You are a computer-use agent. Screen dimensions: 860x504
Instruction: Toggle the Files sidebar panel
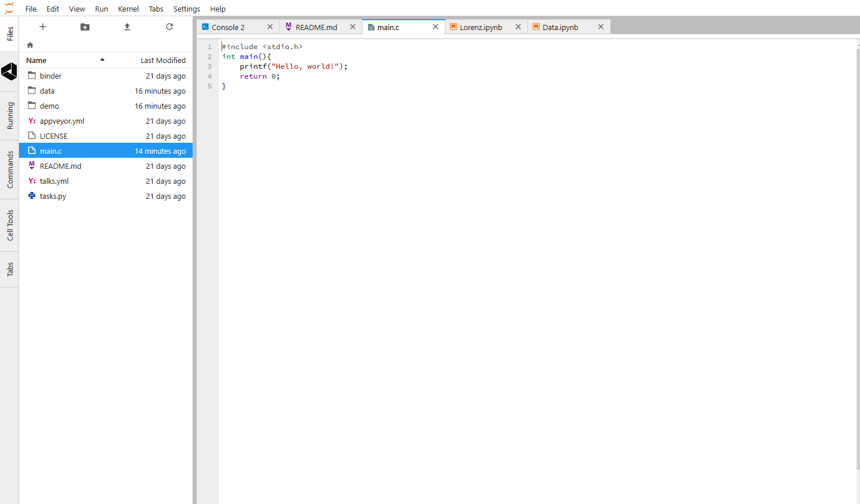9,34
